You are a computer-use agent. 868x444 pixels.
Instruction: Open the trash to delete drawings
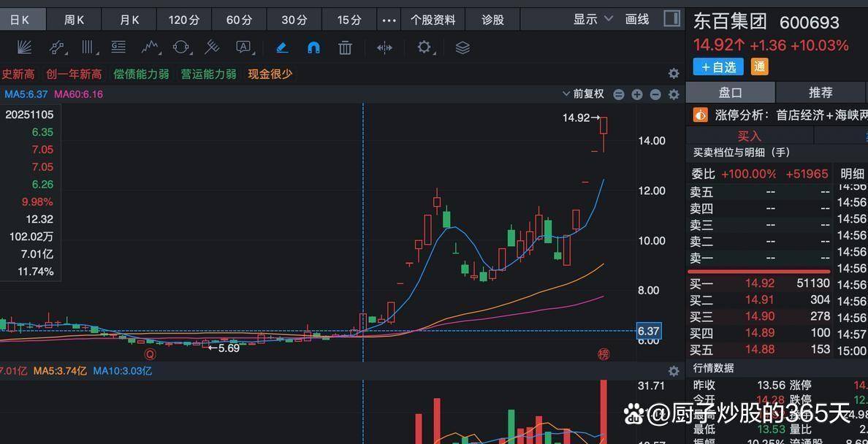pos(344,47)
